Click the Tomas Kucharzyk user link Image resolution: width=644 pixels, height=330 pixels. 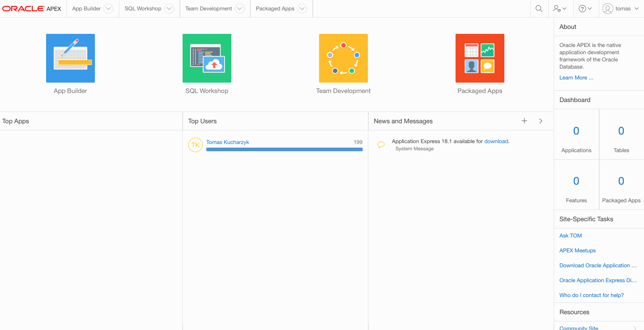(228, 142)
